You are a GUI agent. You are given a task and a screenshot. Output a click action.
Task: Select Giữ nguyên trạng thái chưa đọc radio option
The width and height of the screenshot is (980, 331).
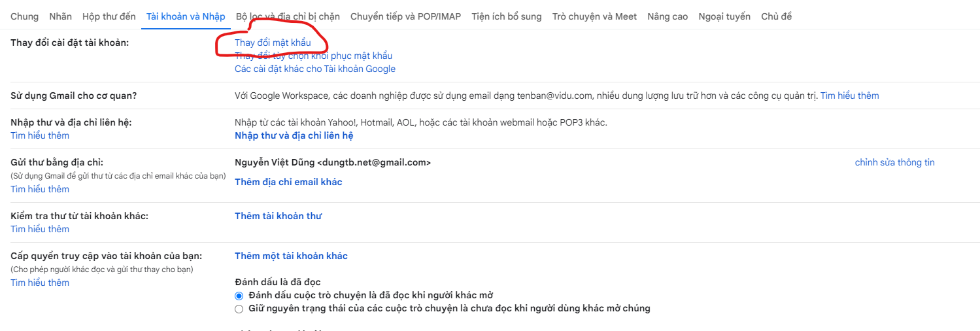[x=239, y=309]
